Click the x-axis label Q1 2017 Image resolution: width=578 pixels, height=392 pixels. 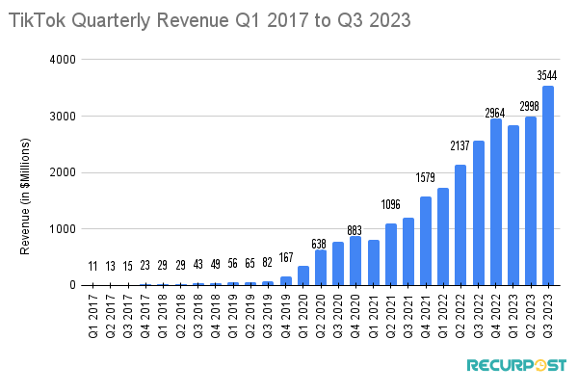click(93, 316)
